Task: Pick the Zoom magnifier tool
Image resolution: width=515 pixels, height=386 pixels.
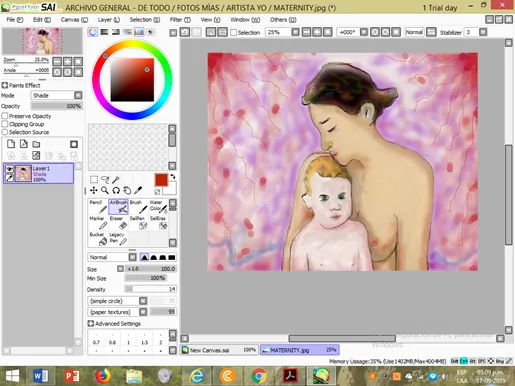Action: tap(105, 190)
